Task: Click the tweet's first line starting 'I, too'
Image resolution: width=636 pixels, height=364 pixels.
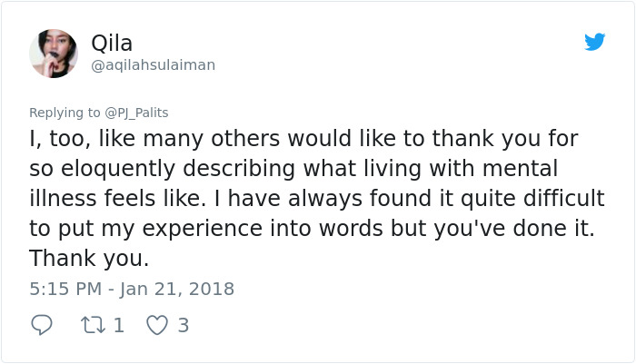Action: coord(303,140)
